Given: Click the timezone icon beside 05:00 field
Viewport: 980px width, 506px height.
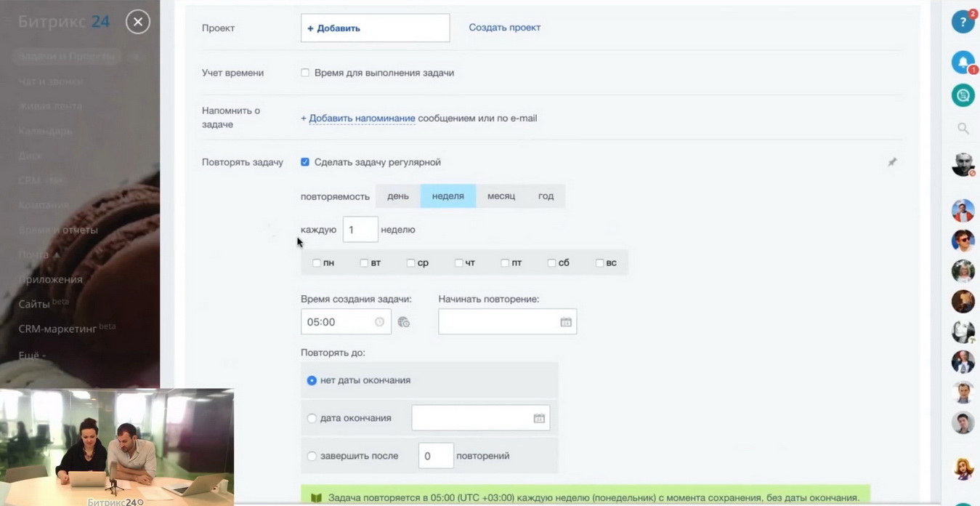Looking at the screenshot, I should click(x=404, y=322).
